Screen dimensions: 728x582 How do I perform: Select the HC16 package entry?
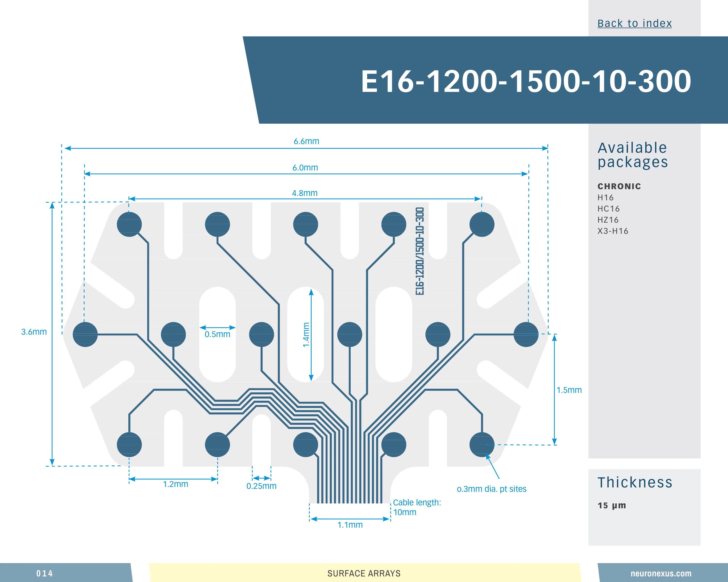[x=608, y=209]
